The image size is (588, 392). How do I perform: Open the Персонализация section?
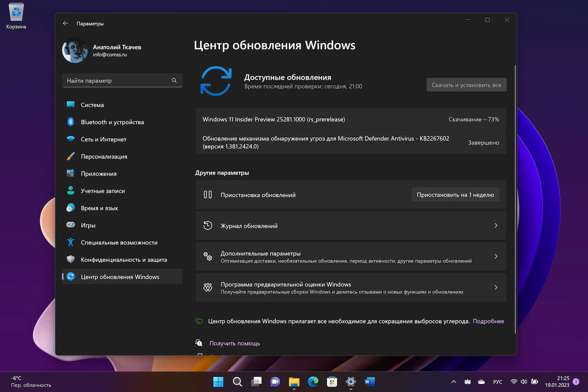(104, 156)
